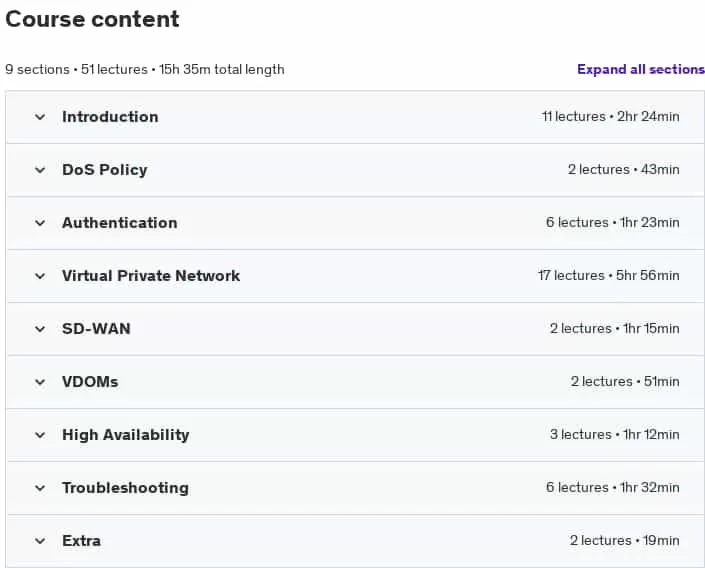Expand the Introduction section chevron
Screen dimensions: 705x568
[40, 117]
